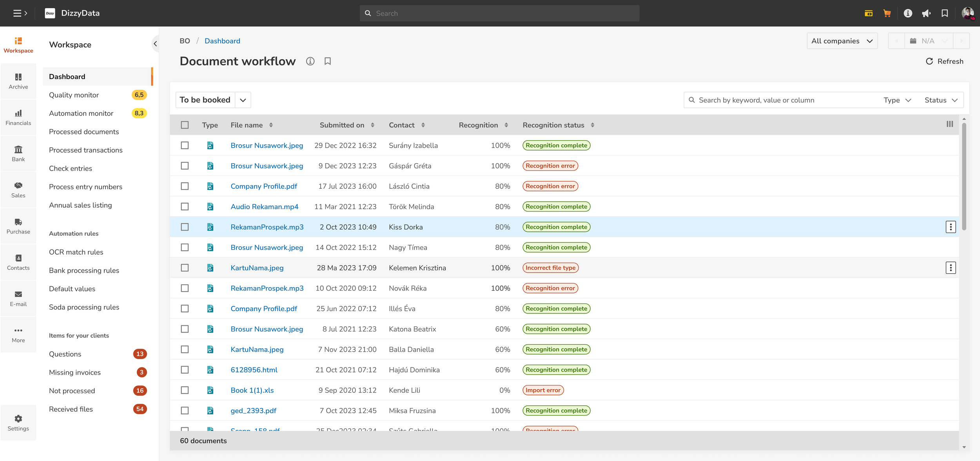Image resolution: width=980 pixels, height=461 pixels.
Task: Navigate to Missing invoices
Action: pyautogui.click(x=75, y=372)
